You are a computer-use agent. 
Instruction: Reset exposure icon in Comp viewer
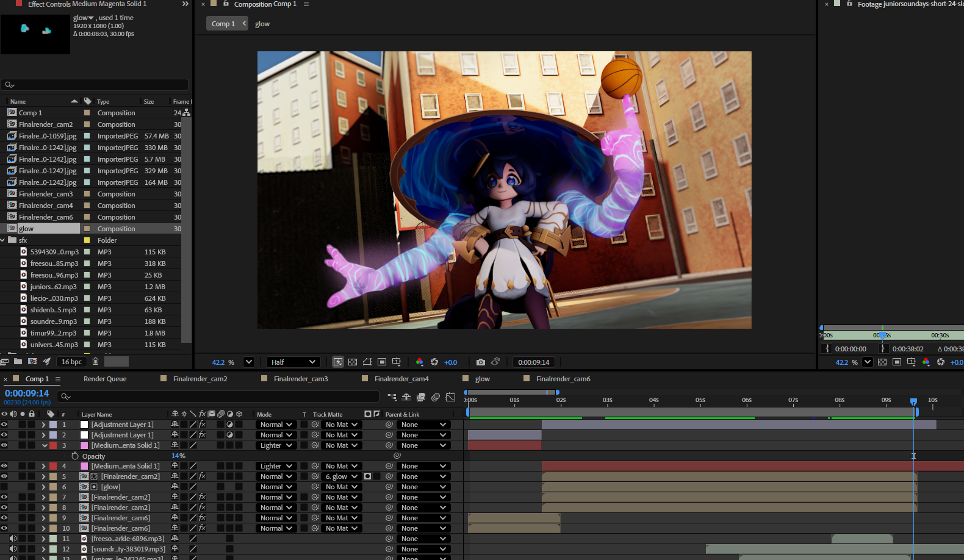coord(434,362)
